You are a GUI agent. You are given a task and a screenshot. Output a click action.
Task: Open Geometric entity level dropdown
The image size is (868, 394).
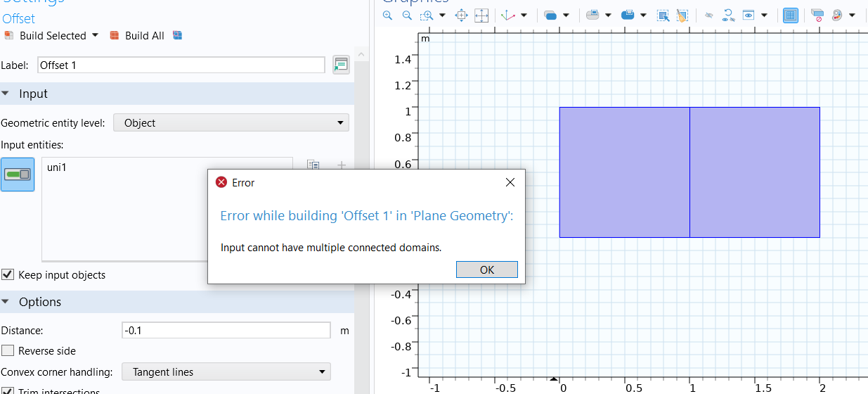pos(231,123)
